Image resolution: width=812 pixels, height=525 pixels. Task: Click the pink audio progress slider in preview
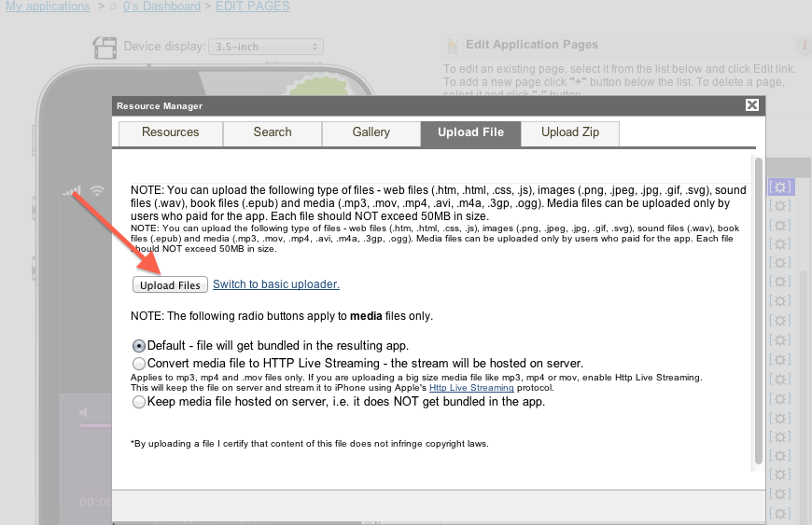pos(95,426)
